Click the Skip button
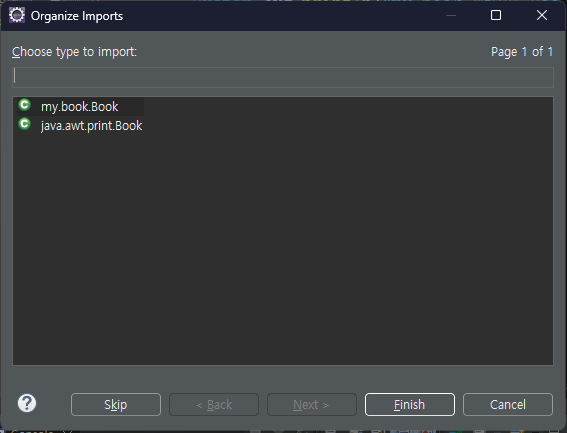The width and height of the screenshot is (567, 433). (116, 404)
